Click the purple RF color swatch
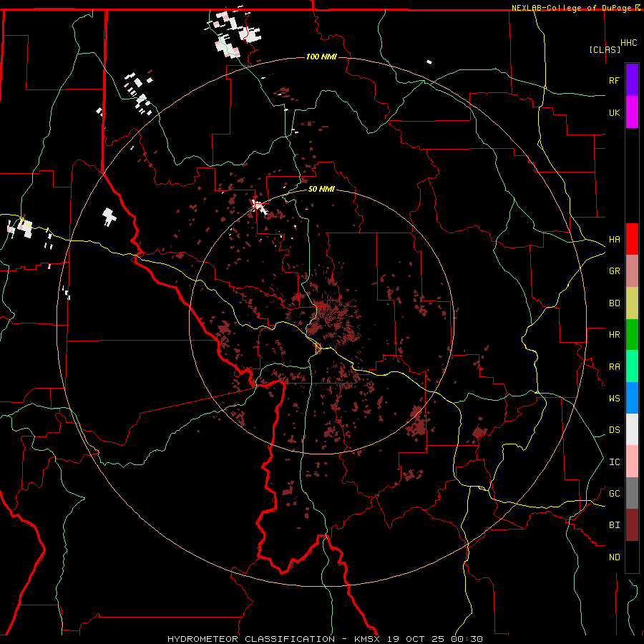 (632, 80)
